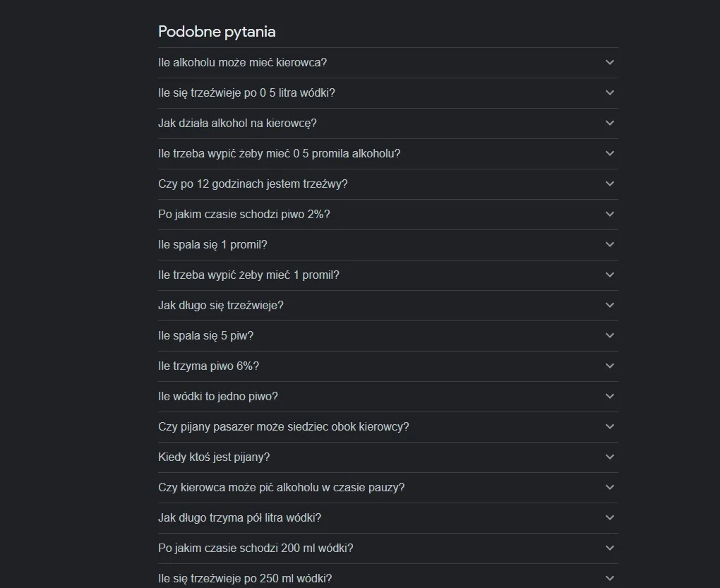720x588 pixels.
Task: Expand 'Po jakim czasie schodzi 200 ml wódki?'
Action: 388,548
